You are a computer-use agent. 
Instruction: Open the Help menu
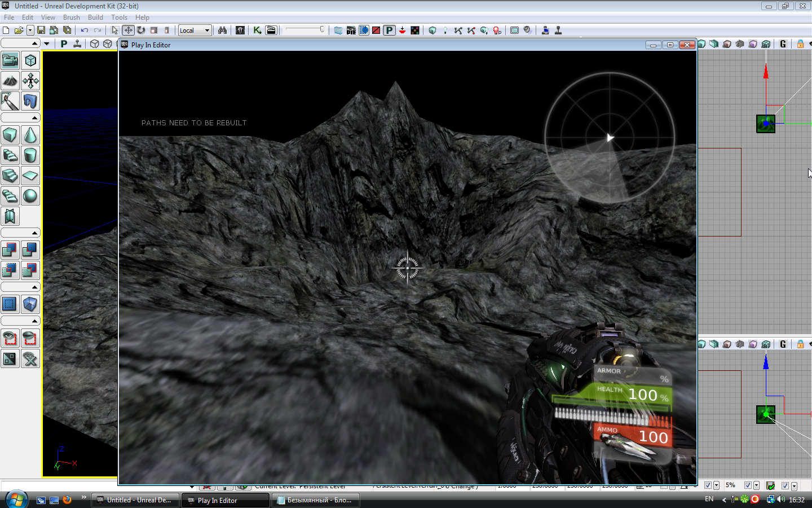[142, 17]
